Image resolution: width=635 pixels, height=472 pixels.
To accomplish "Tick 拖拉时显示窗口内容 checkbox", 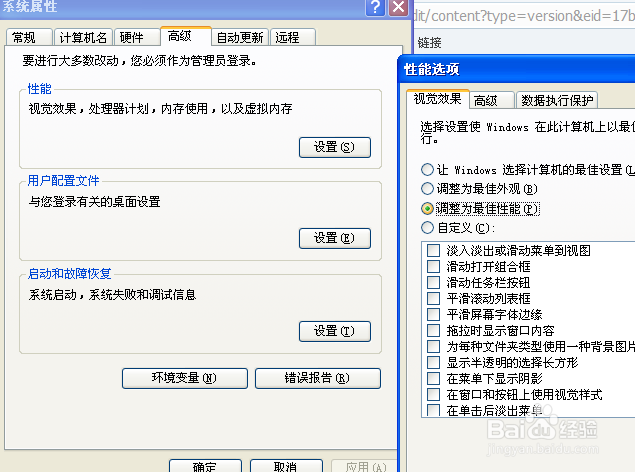I will point(433,330).
